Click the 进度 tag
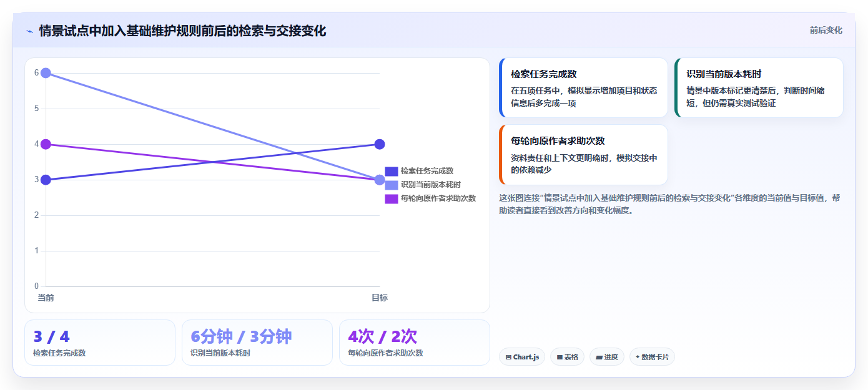The image size is (868, 390). coord(607,357)
